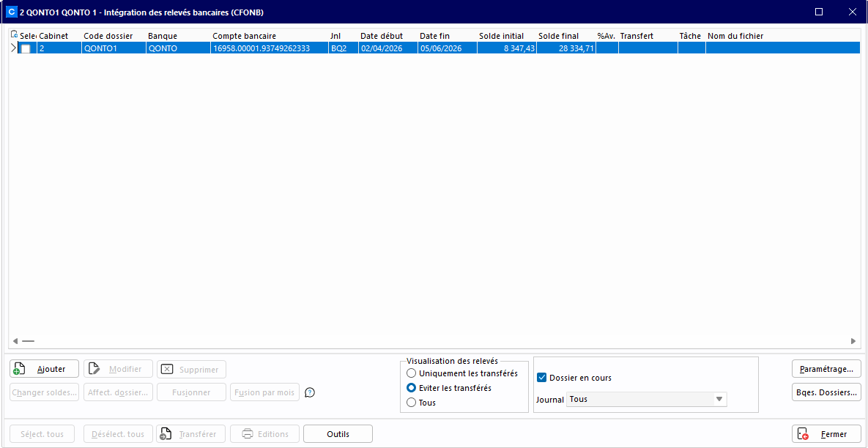Click the Modifier button
Screen dimensions: 868x448
[118, 369]
